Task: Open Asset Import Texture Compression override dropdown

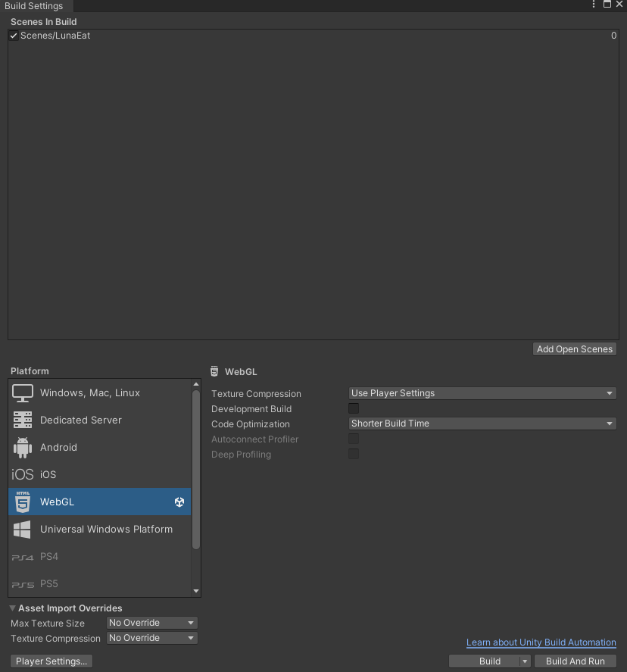Action: pos(151,638)
